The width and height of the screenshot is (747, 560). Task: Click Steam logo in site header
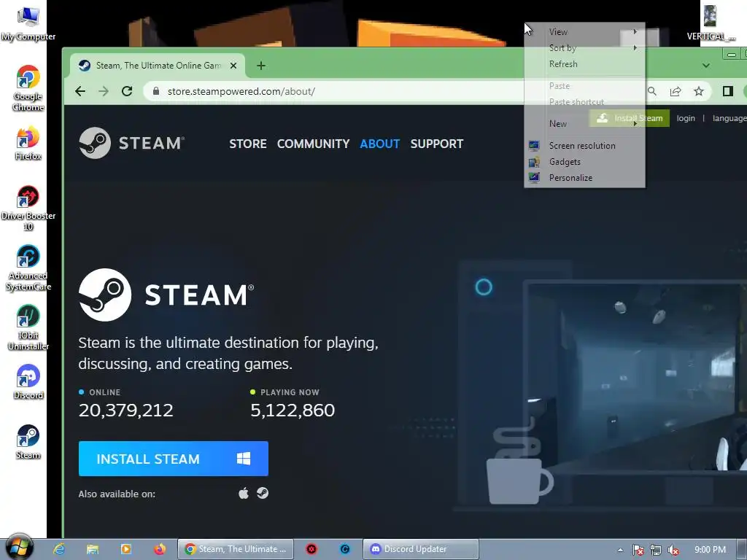pos(131,143)
